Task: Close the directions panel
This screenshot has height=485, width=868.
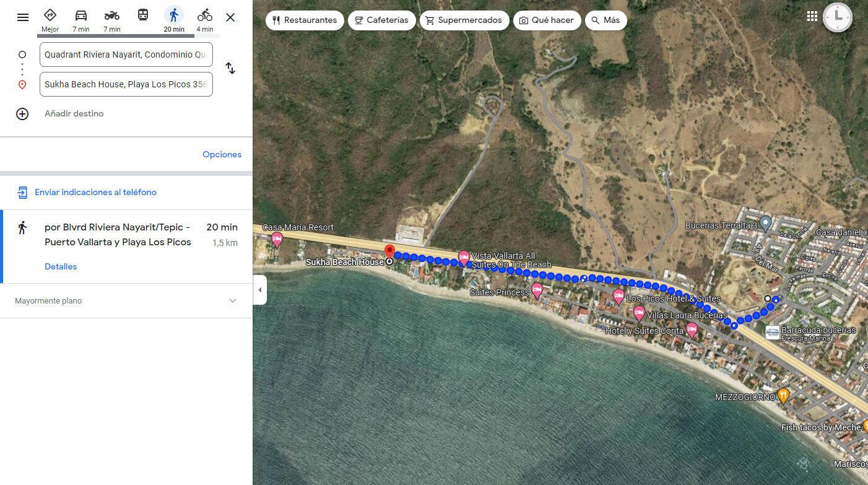Action: 230,17
